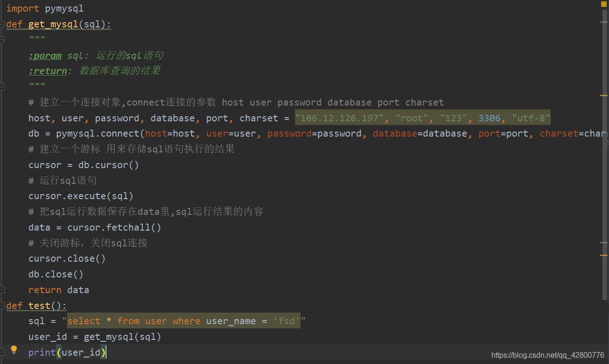Collapse the def get_mysql function fold marker
The height and width of the screenshot is (364, 609).
2,25
